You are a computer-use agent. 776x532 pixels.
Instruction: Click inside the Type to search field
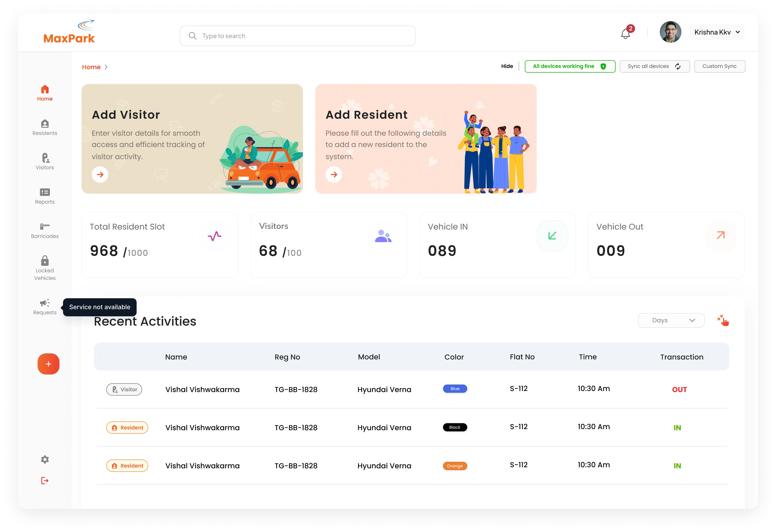click(297, 36)
